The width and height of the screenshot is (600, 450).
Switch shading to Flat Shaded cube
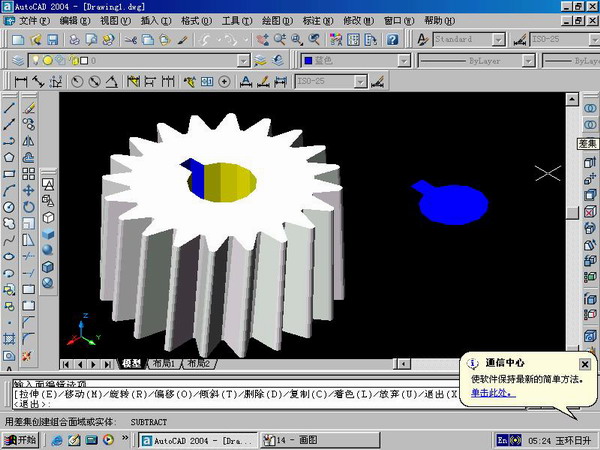click(48, 234)
